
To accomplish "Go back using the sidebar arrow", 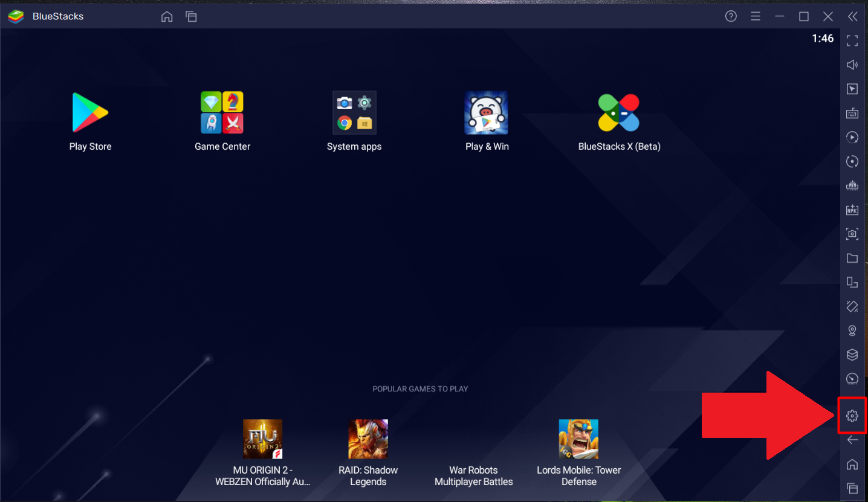I will tap(852, 440).
